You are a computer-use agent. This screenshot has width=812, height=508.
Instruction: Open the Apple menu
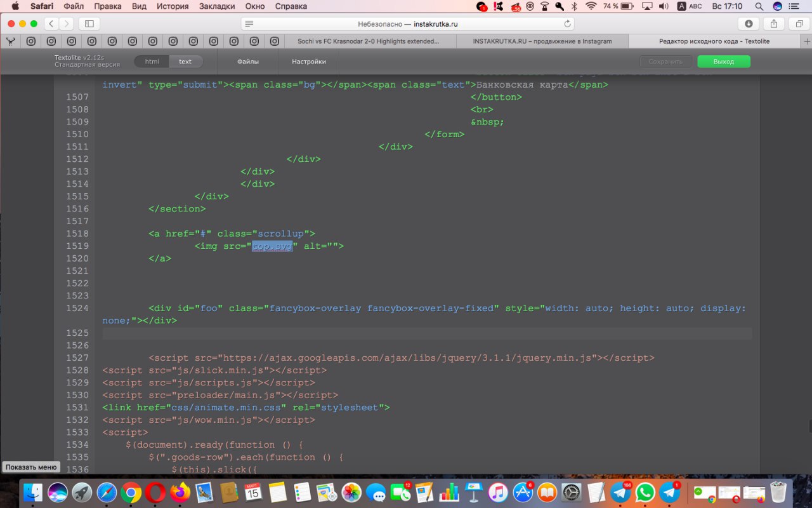16,6
